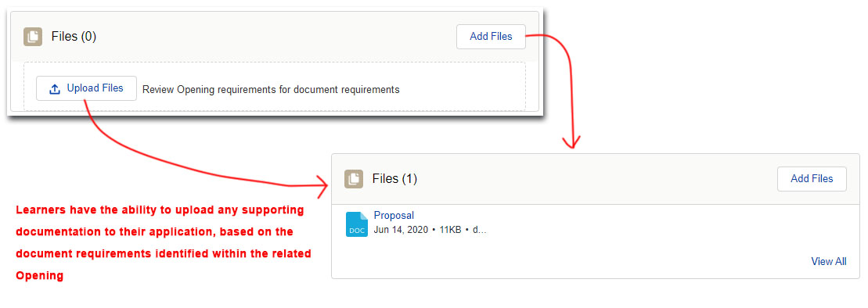This screenshot has height=308, width=868.
Task: Click Add Files in the Files (0) panel
Action: point(491,37)
